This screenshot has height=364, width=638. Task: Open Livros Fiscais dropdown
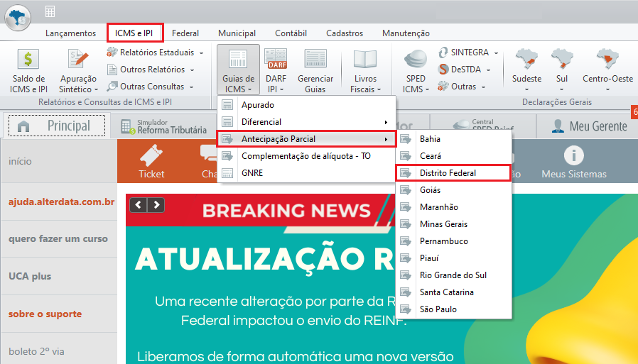(x=365, y=71)
